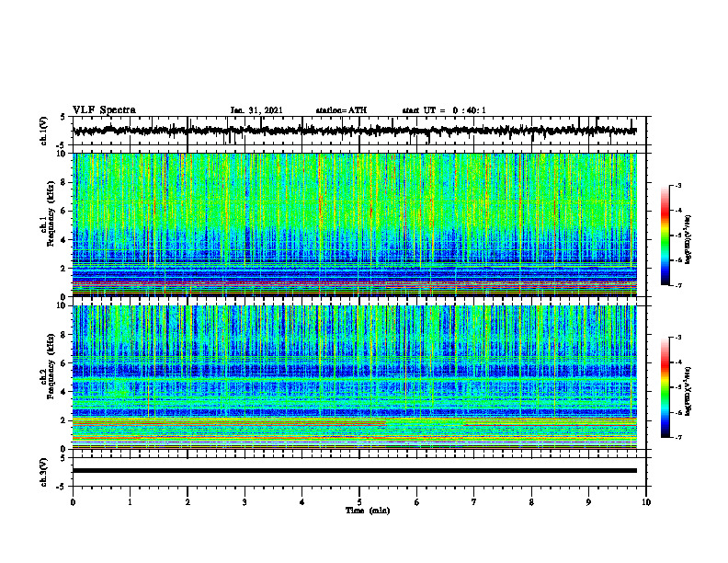
Task: Click the ch.1 color bar log(PSD) label
Action: pos(688,240)
